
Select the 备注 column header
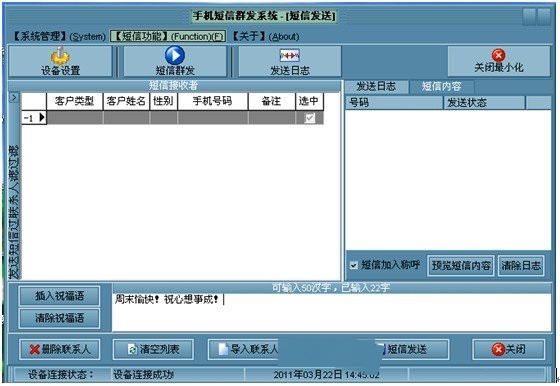(271, 101)
